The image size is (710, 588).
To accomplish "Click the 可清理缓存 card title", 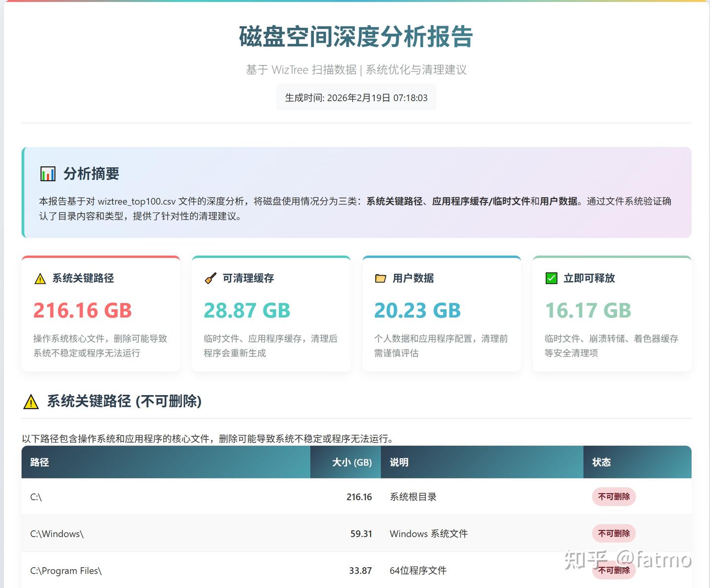I will 248,278.
